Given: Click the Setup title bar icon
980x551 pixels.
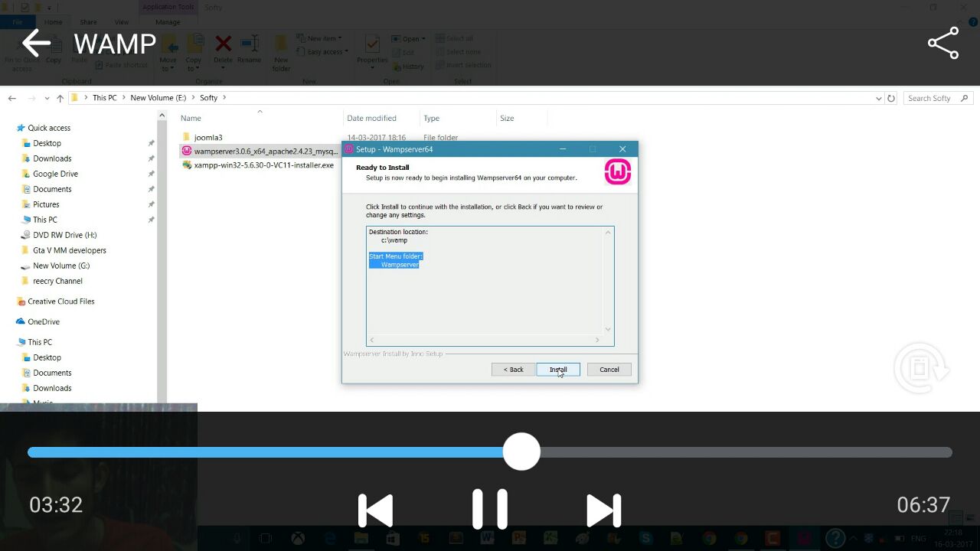Looking at the screenshot, I should [349, 149].
